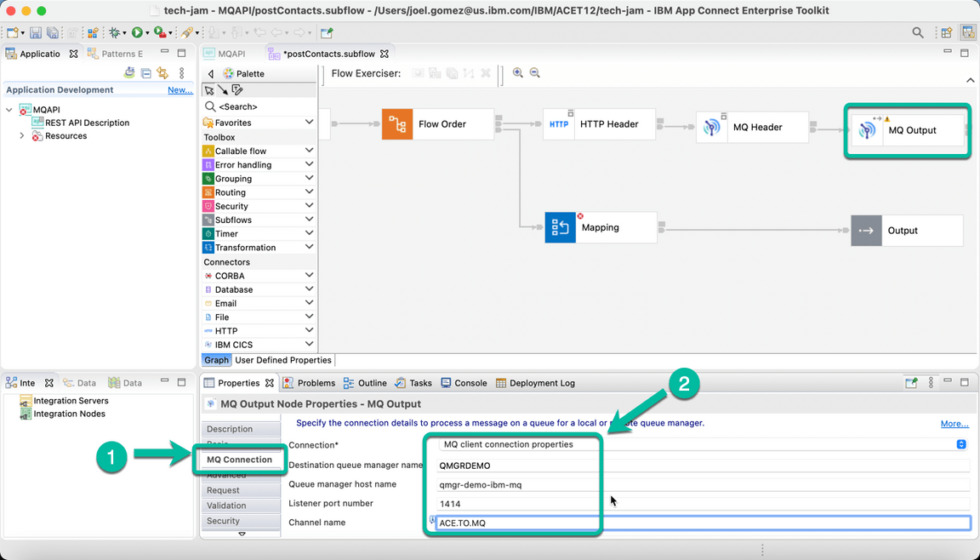The image size is (980, 560).
Task: Zoom in using the magnifier icon
Action: pyautogui.click(x=518, y=73)
